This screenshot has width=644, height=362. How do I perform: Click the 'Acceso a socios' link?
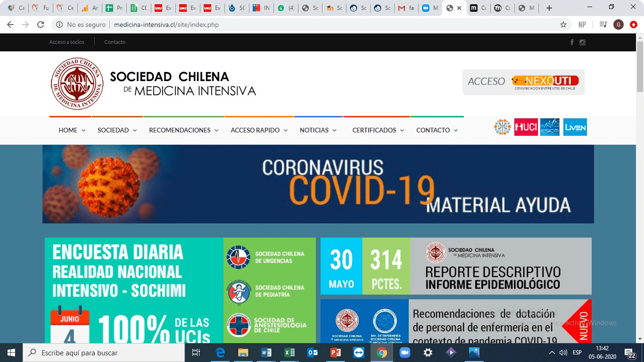[67, 42]
